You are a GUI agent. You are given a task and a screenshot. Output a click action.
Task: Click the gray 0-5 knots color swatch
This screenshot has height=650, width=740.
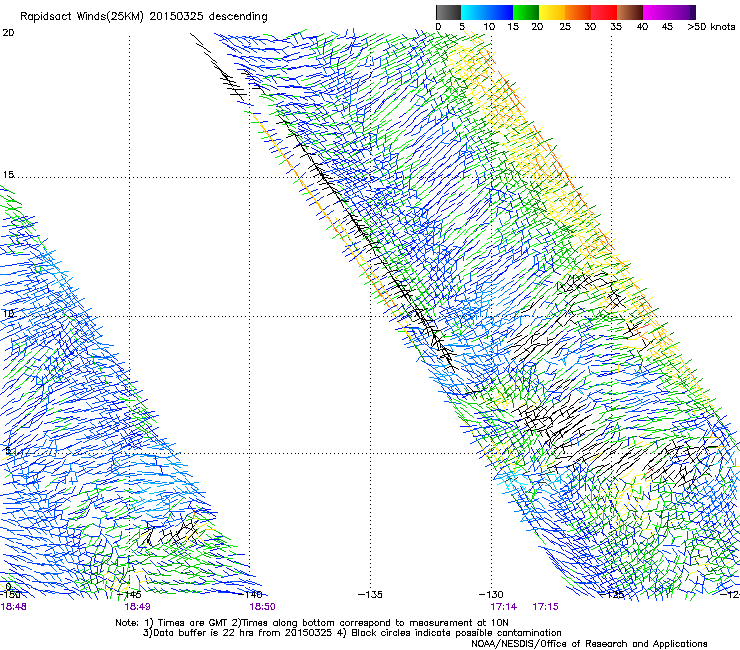(x=448, y=12)
